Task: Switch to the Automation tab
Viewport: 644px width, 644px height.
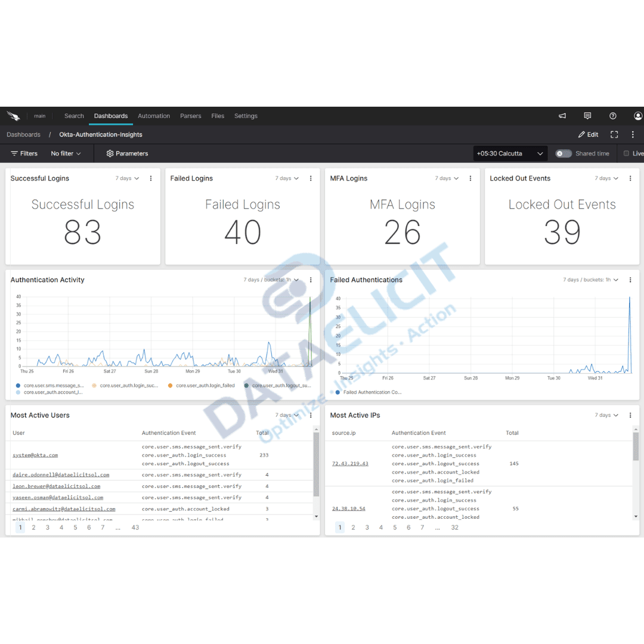Action: (x=153, y=116)
